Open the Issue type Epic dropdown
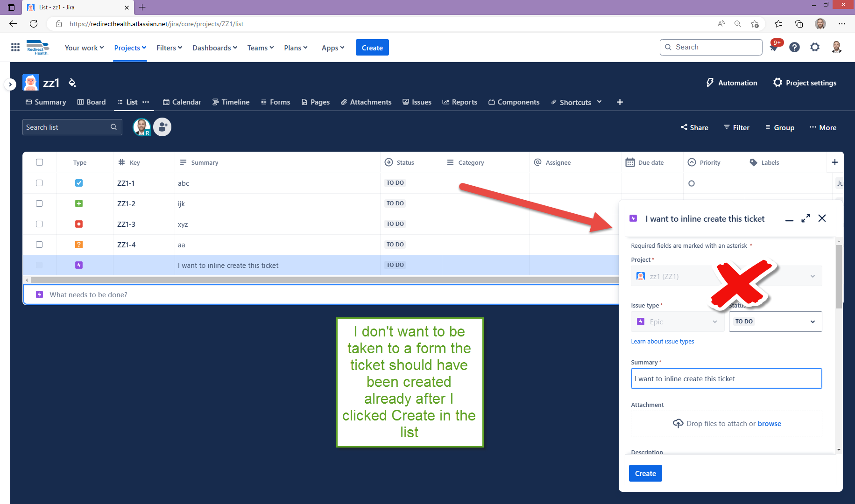Screen dimensions: 855x504 click(x=677, y=322)
